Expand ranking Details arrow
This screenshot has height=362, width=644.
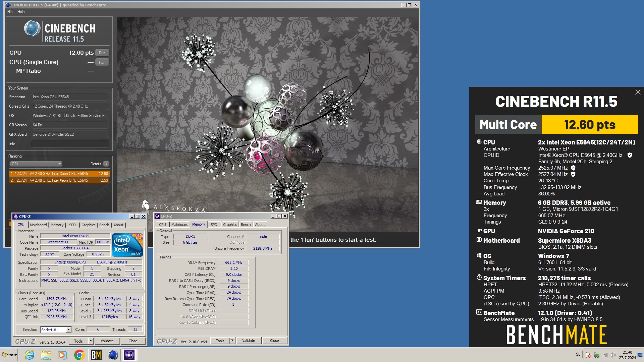[106, 164]
